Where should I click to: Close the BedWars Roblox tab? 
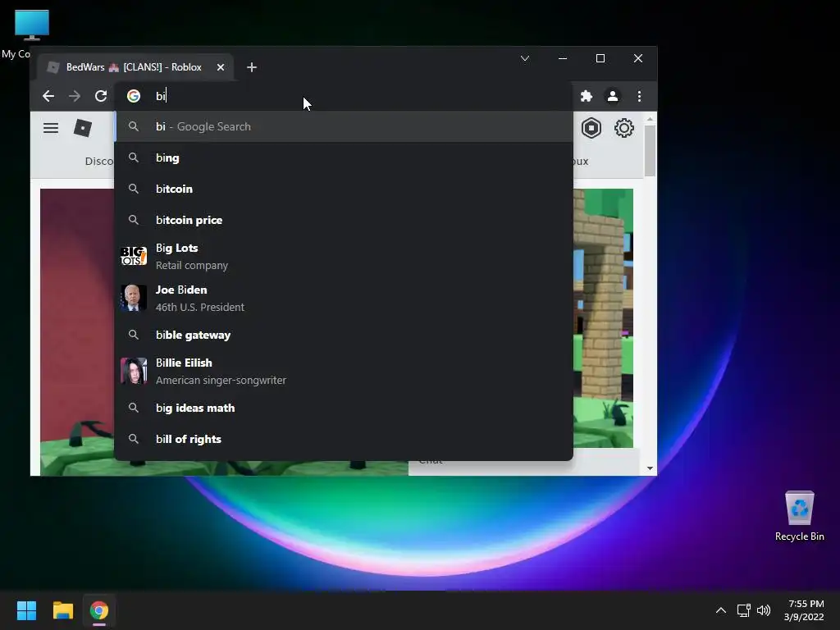click(x=220, y=67)
